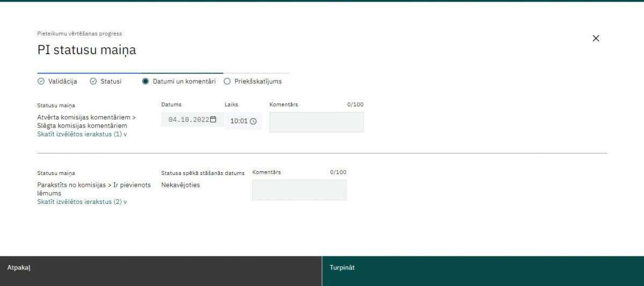644x286 pixels.
Task: Click the Statusi step checkmark icon
Action: (x=93, y=82)
